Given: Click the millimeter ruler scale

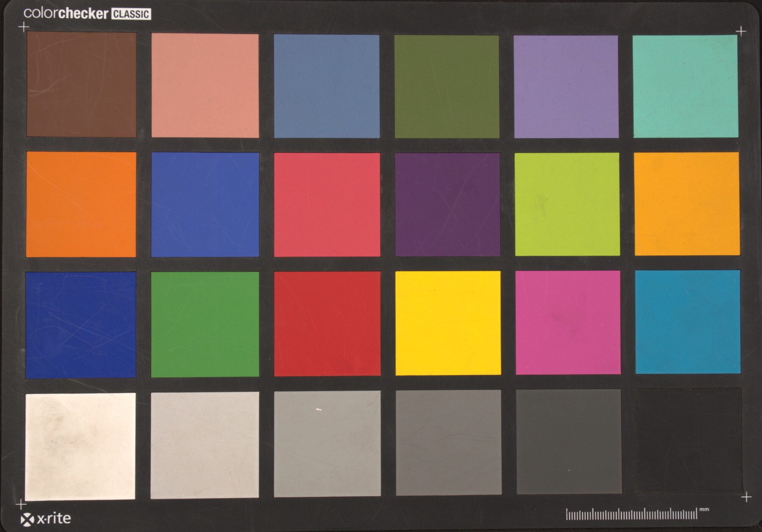Looking at the screenshot, I should click(631, 514).
